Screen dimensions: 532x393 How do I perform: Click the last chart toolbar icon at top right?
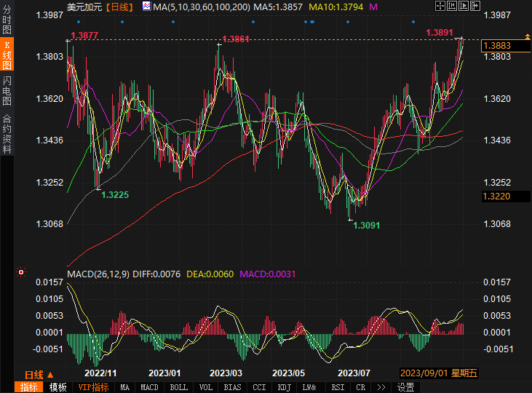476,7
